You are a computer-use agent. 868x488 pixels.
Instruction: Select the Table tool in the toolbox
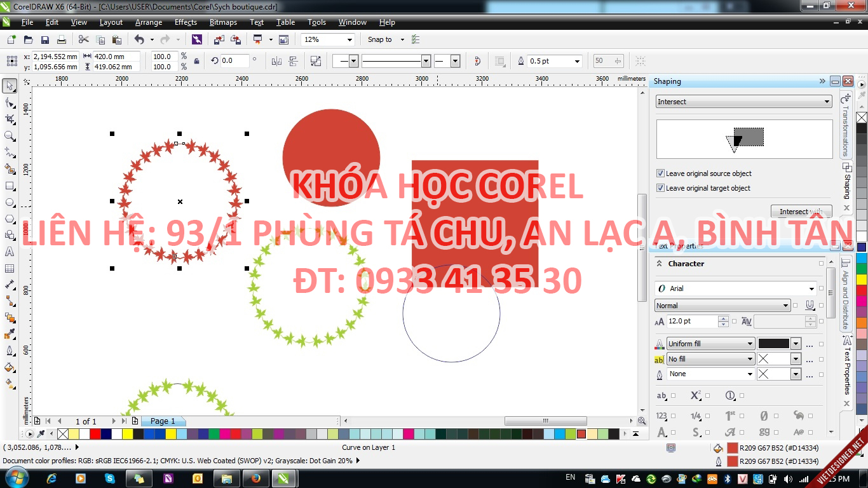pyautogui.click(x=10, y=269)
